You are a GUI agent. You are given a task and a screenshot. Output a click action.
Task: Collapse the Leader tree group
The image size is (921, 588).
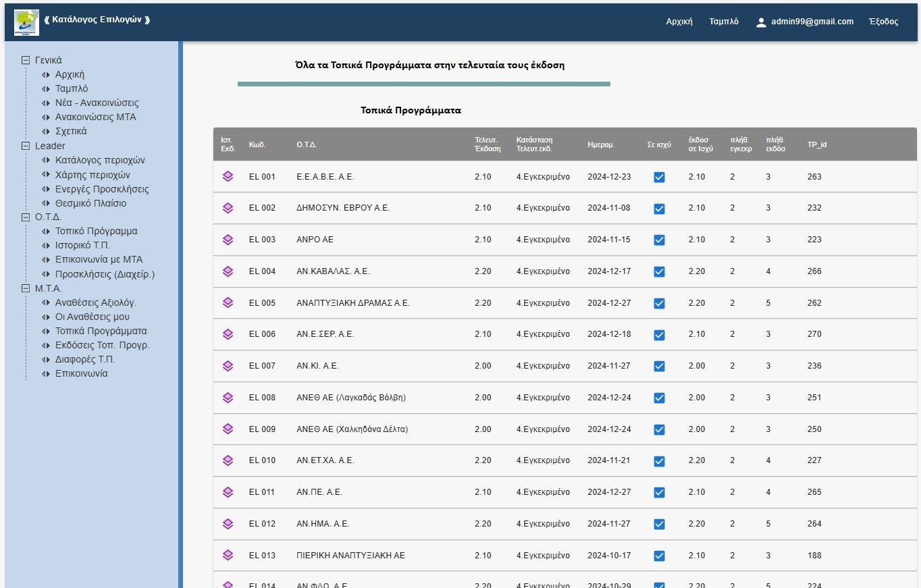(26, 146)
